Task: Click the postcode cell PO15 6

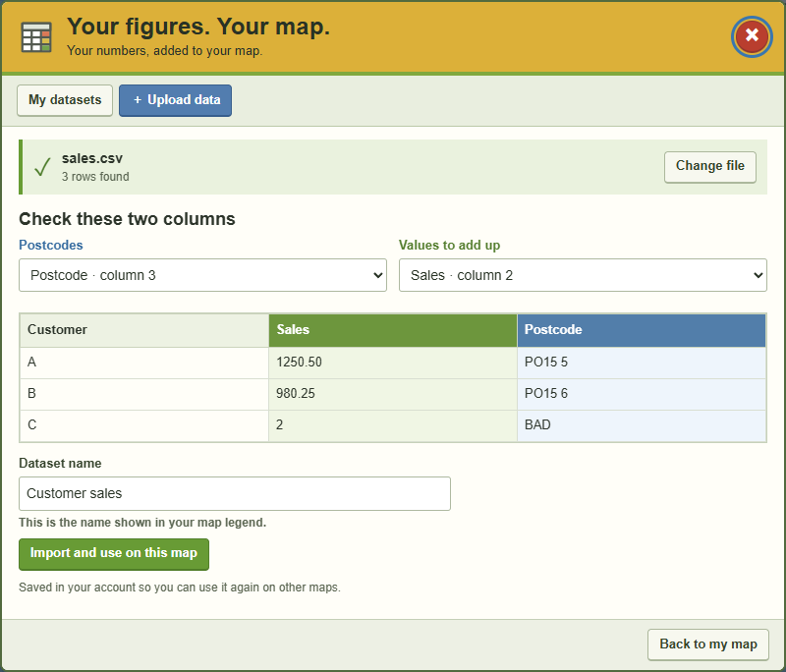Action: tap(642, 394)
